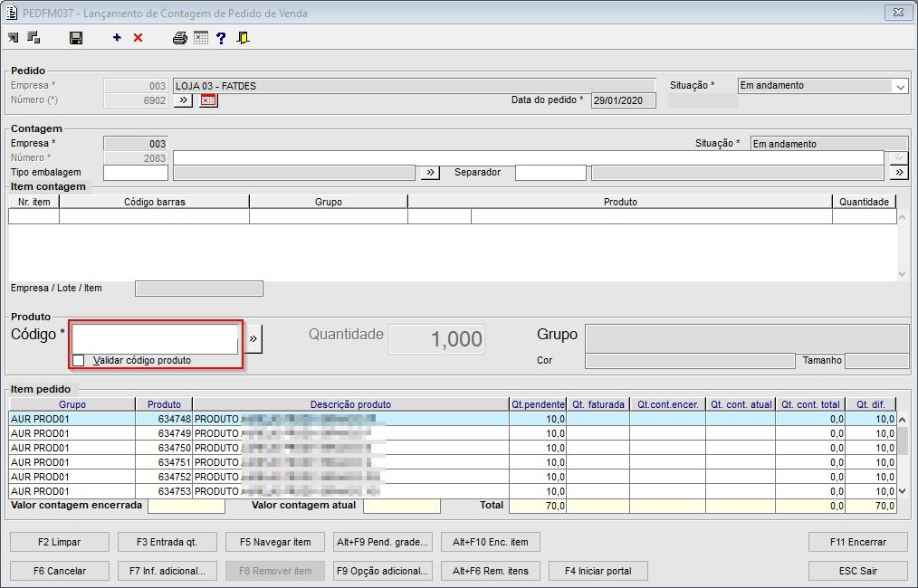The height and width of the screenshot is (588, 918).
Task: Click the red calendar icon beside Número
Action: 208,100
